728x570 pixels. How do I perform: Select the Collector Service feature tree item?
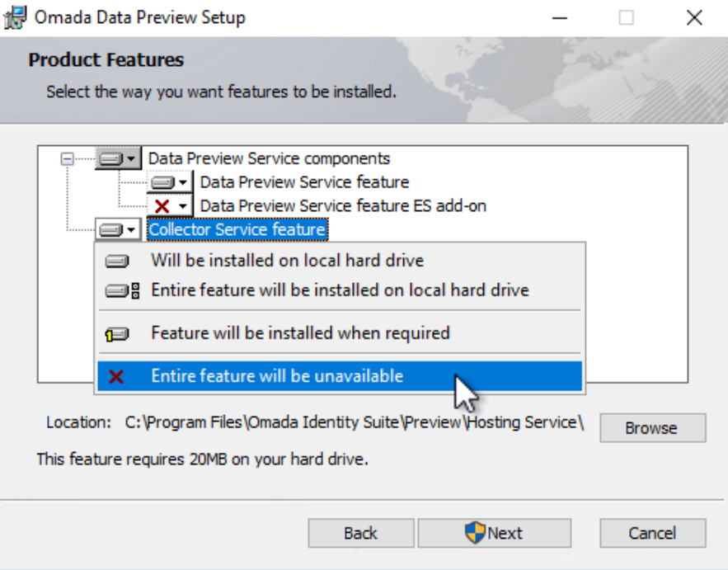pyautogui.click(x=237, y=229)
